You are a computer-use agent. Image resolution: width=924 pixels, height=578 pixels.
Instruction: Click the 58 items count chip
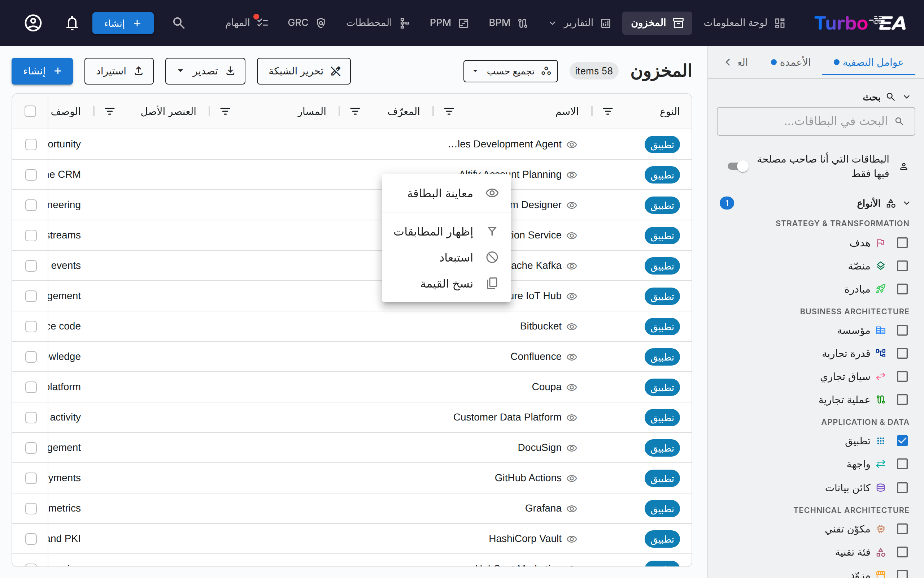pyautogui.click(x=594, y=71)
